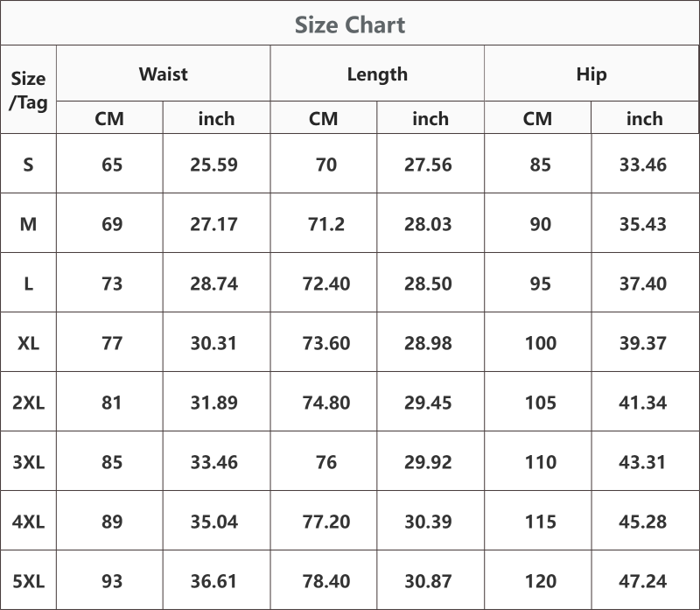Select the length value 71.2
Viewport: 700px width, 610px height.
(326, 224)
